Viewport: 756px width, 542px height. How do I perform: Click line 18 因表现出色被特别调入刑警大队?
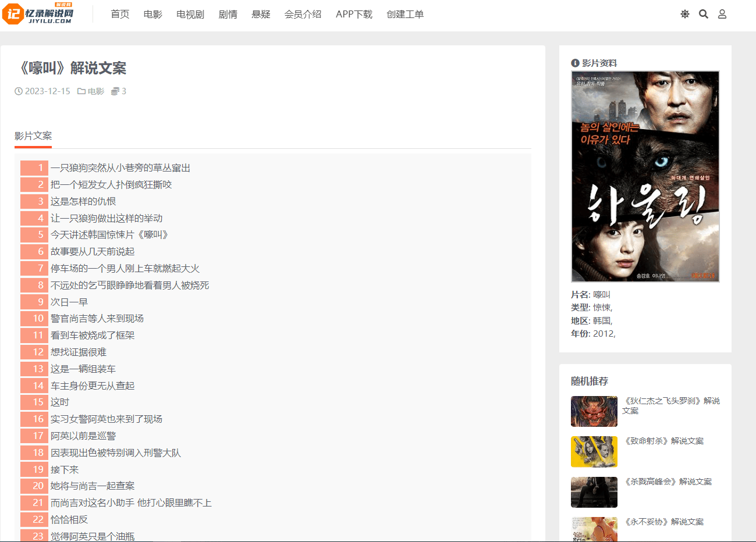[116, 453]
